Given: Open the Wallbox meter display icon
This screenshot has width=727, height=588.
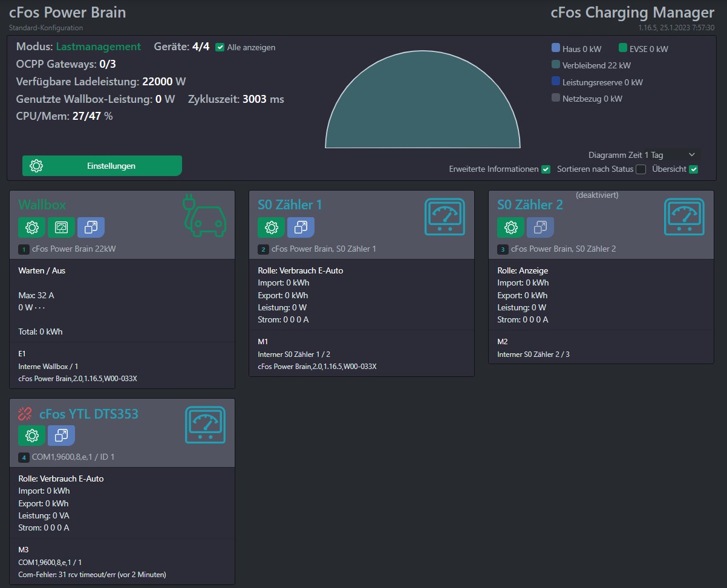Looking at the screenshot, I should coord(61,227).
